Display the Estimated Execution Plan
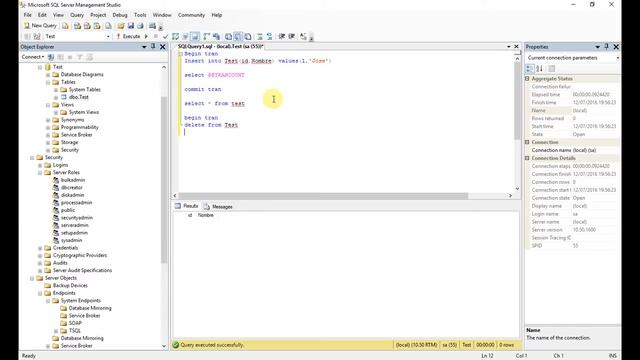 pos(176,36)
